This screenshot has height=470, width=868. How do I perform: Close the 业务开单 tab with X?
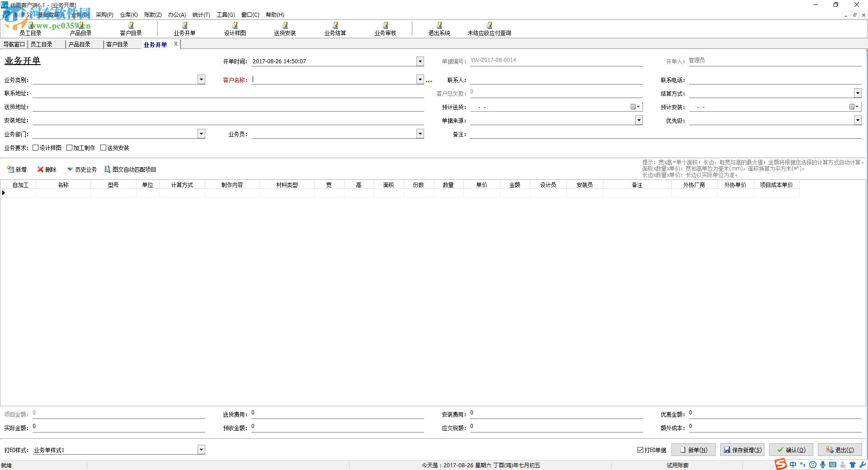tap(176, 44)
